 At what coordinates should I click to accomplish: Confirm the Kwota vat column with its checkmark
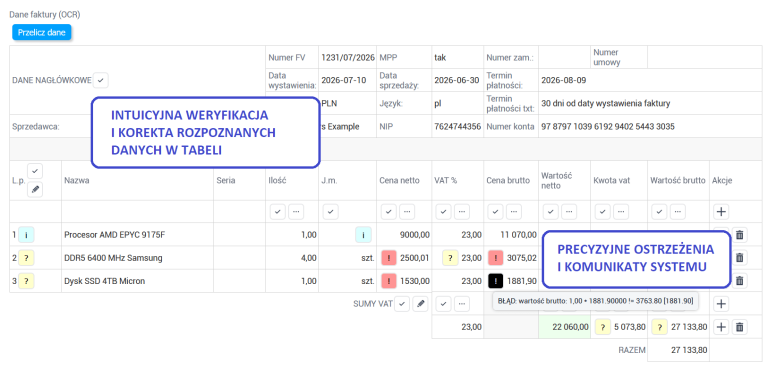tap(603, 212)
